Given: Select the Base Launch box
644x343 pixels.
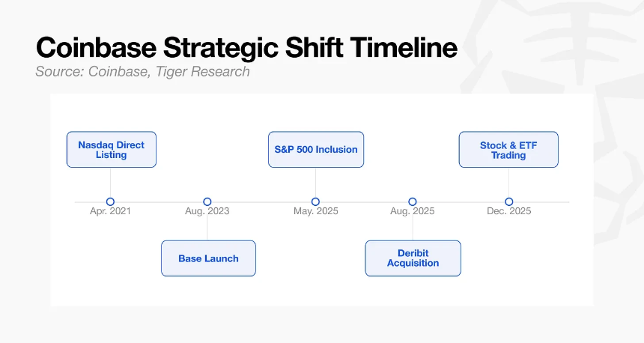Looking at the screenshot, I should (208, 258).
